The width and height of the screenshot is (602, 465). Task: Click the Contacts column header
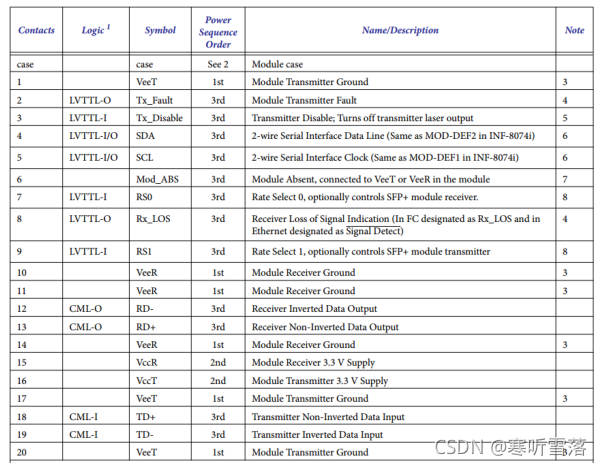[x=36, y=30]
